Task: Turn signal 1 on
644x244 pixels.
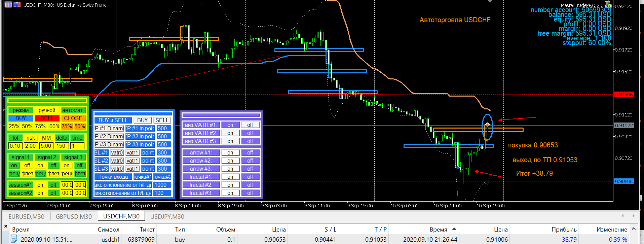Action: coord(14,165)
